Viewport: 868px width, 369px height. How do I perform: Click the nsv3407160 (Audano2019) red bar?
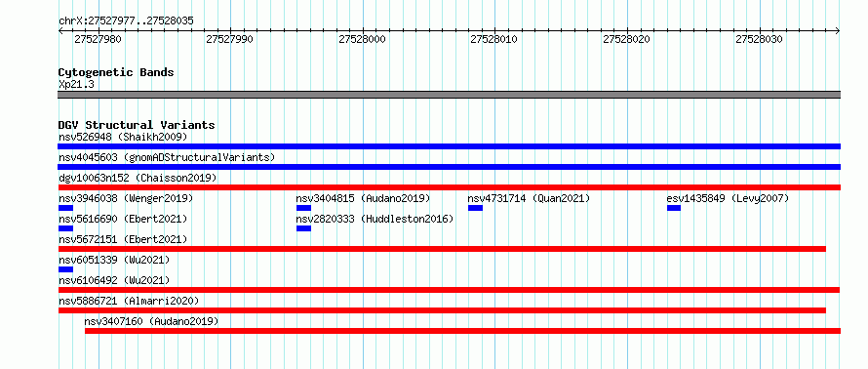tap(462, 331)
